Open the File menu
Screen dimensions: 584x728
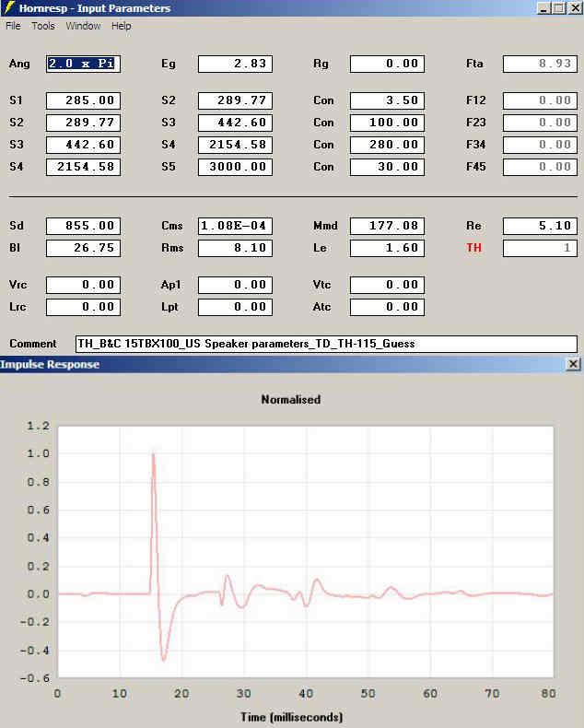(13, 26)
